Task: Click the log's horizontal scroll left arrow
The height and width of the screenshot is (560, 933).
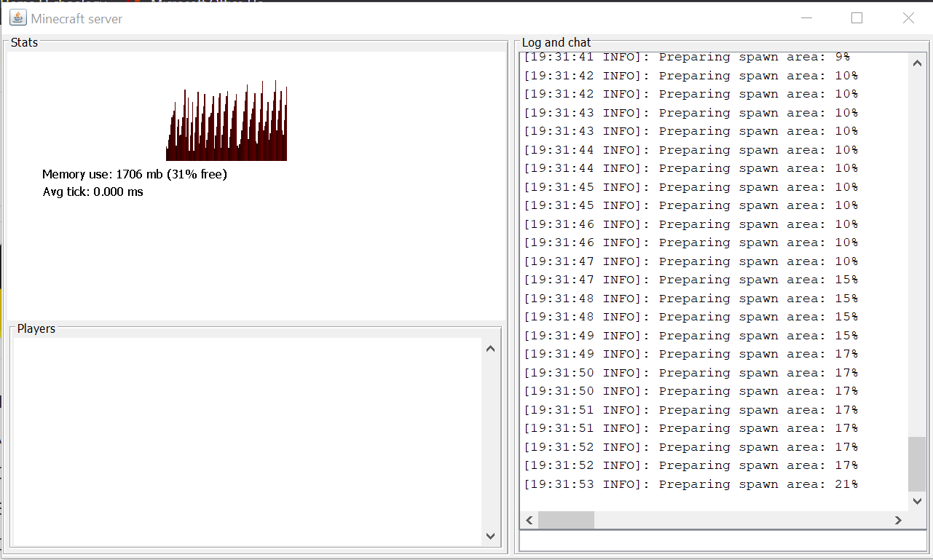Action: tap(530, 520)
